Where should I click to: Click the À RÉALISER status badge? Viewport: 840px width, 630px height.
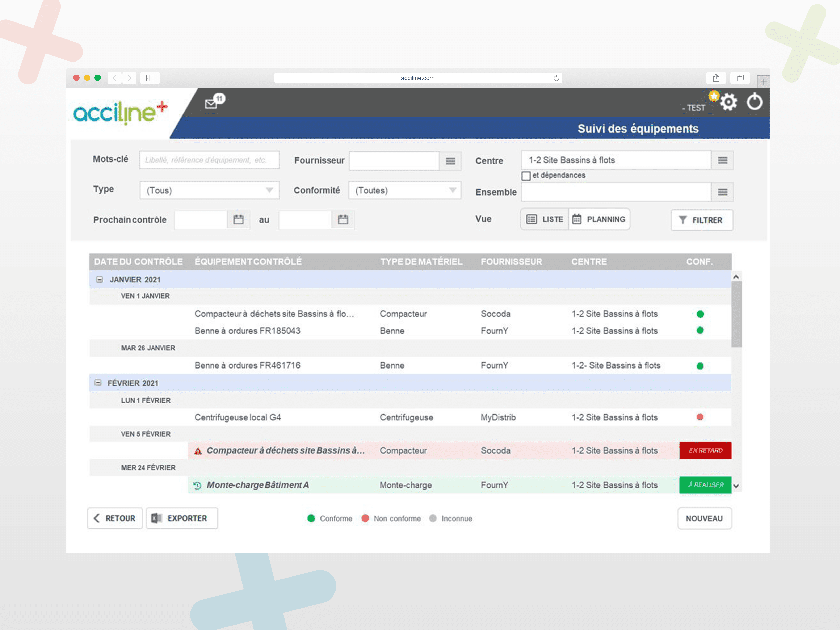(705, 485)
